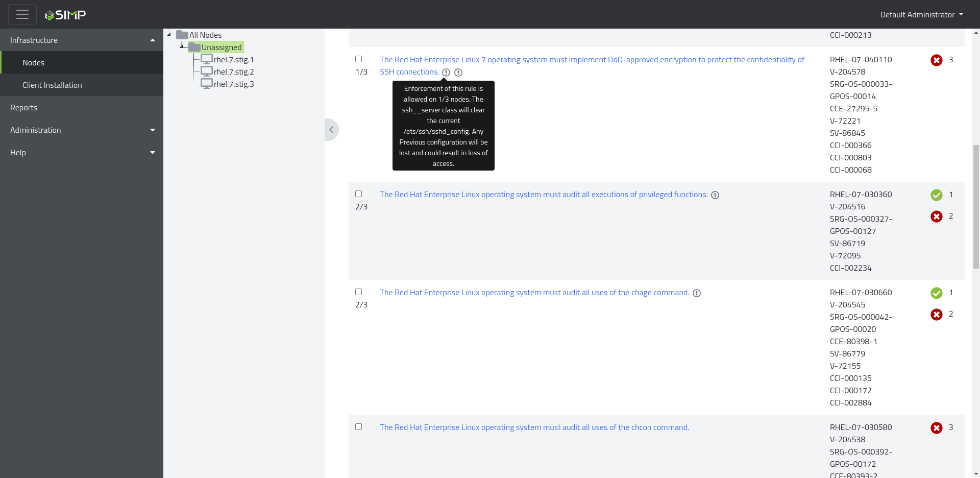Click the rhel.7.stig.2 computer icon
This screenshot has height=478, width=980.
pyautogui.click(x=207, y=71)
